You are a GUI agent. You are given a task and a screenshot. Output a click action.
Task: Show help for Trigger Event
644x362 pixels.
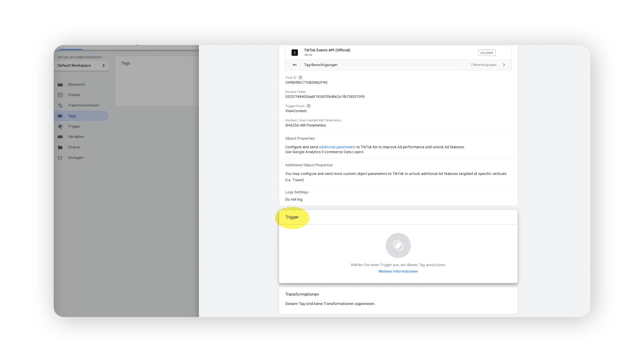309,106
